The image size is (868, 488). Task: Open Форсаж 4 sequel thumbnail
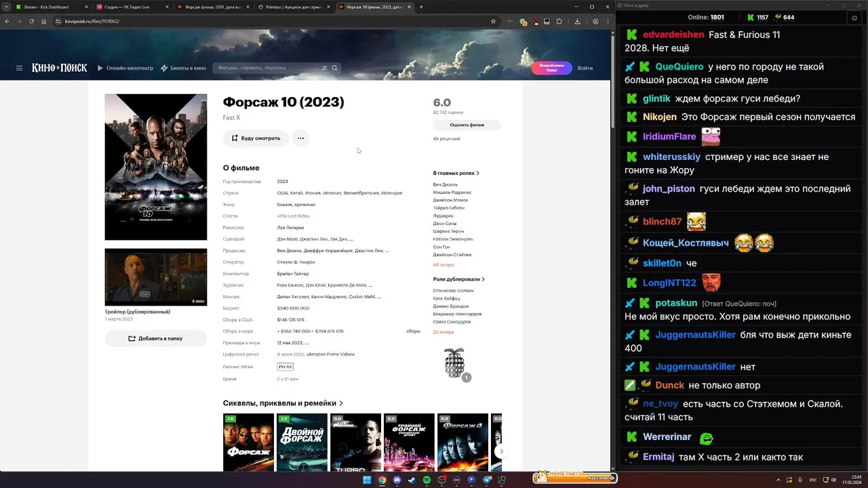(x=462, y=443)
